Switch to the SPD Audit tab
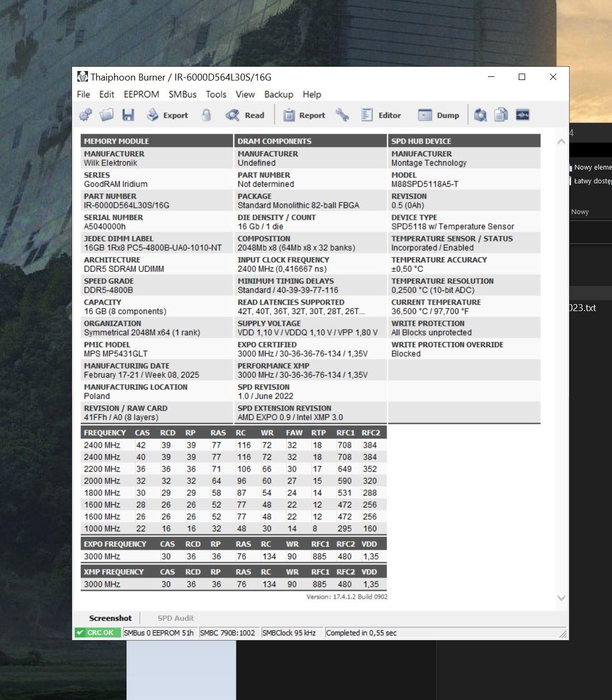The width and height of the screenshot is (612, 700). point(175,618)
